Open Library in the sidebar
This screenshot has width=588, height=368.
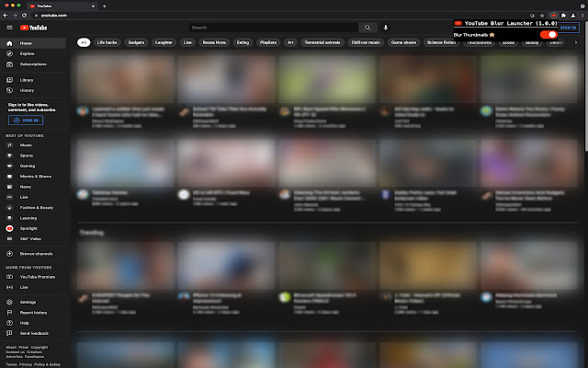pos(33,80)
